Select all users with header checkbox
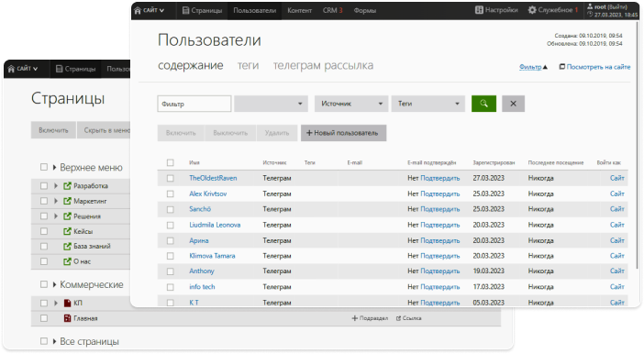The height and width of the screenshot is (354, 644). point(170,162)
